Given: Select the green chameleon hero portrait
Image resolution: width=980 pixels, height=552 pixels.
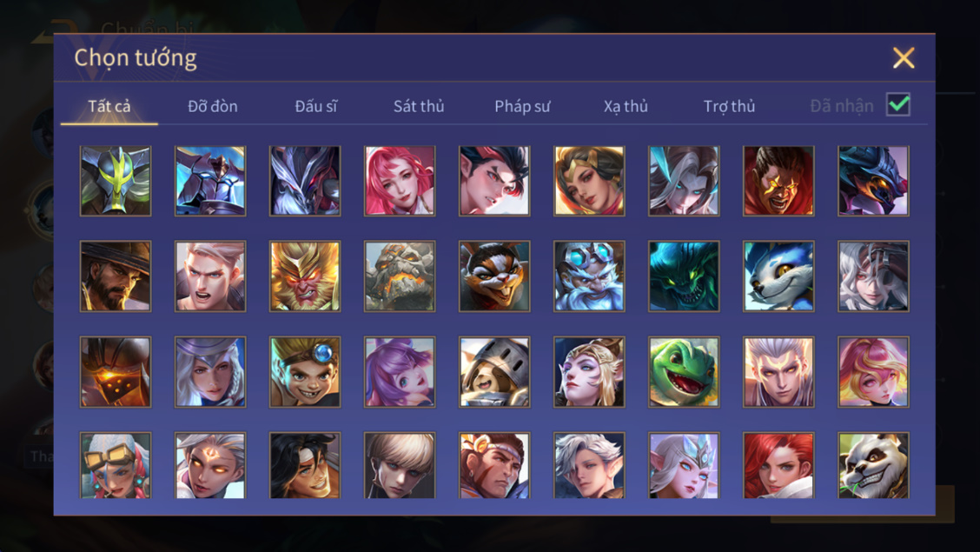Looking at the screenshot, I should 684,372.
